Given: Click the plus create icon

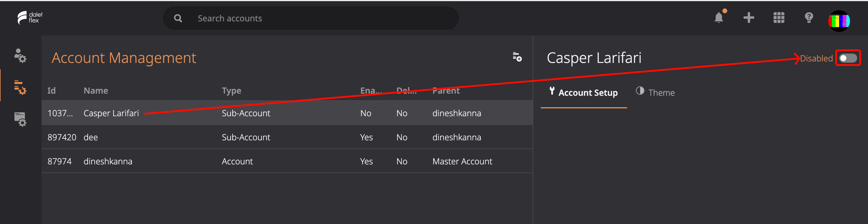Looking at the screenshot, I should tap(748, 17).
